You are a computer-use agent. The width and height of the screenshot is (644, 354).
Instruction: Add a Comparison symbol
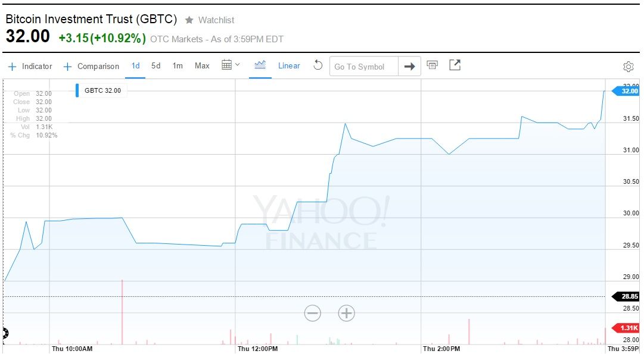(x=92, y=66)
